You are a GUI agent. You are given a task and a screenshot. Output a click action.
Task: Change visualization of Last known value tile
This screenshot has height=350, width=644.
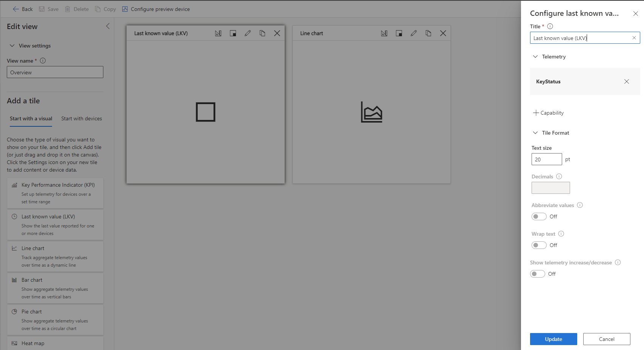tap(218, 33)
